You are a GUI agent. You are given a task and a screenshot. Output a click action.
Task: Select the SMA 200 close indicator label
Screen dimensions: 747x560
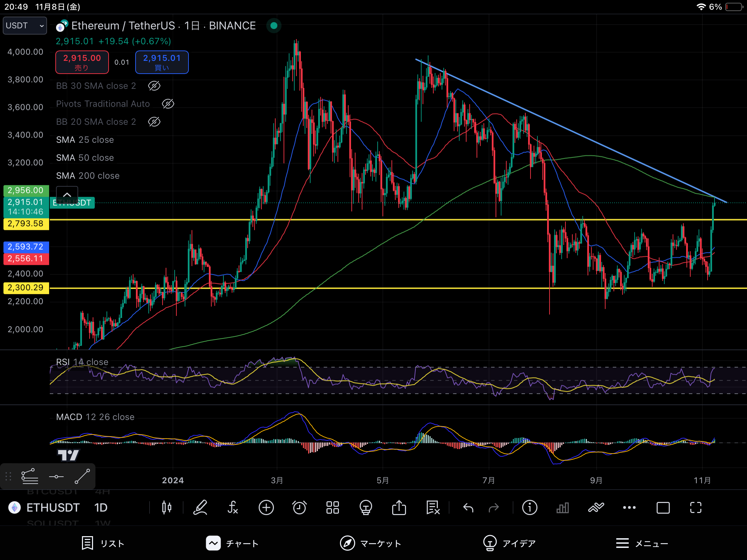point(88,176)
